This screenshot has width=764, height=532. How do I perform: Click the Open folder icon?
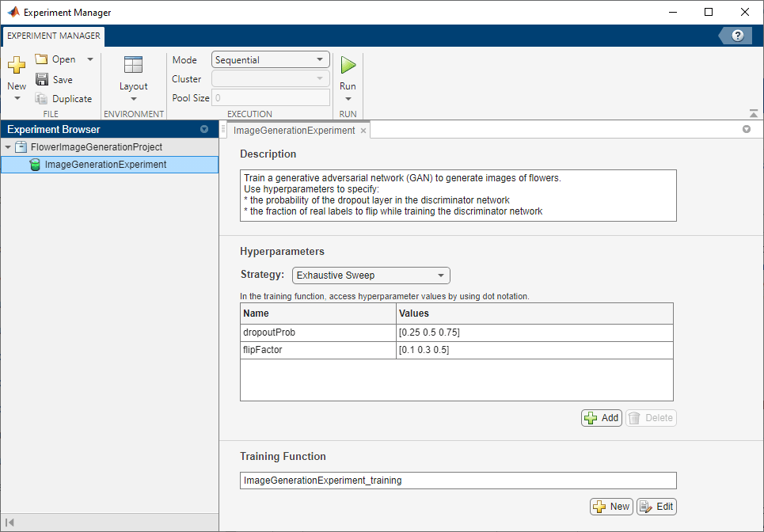pyautogui.click(x=41, y=59)
